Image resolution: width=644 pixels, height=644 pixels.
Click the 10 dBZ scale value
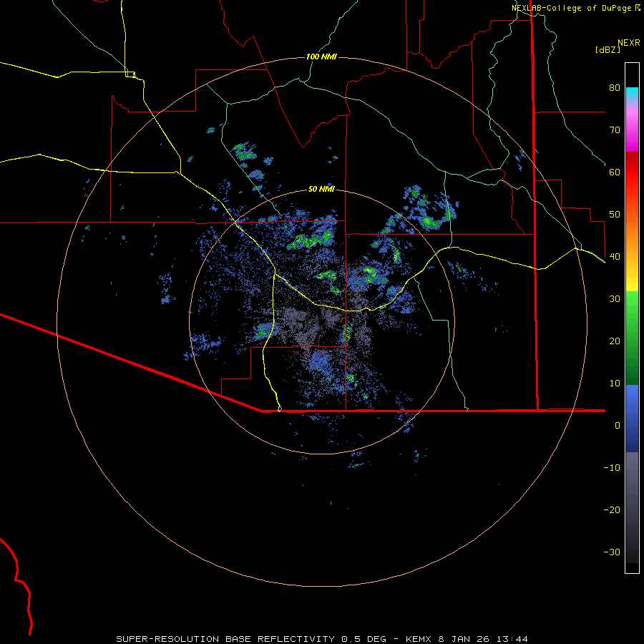coord(615,384)
